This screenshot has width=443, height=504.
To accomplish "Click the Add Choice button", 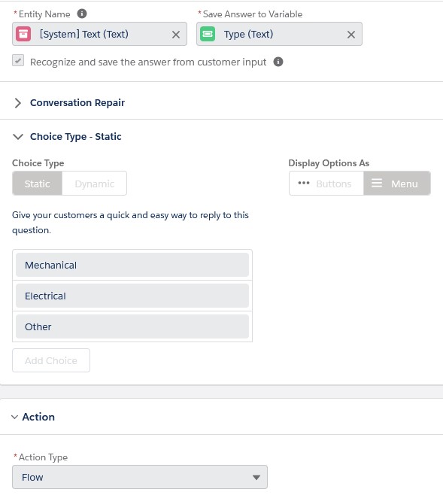I will [x=51, y=360].
